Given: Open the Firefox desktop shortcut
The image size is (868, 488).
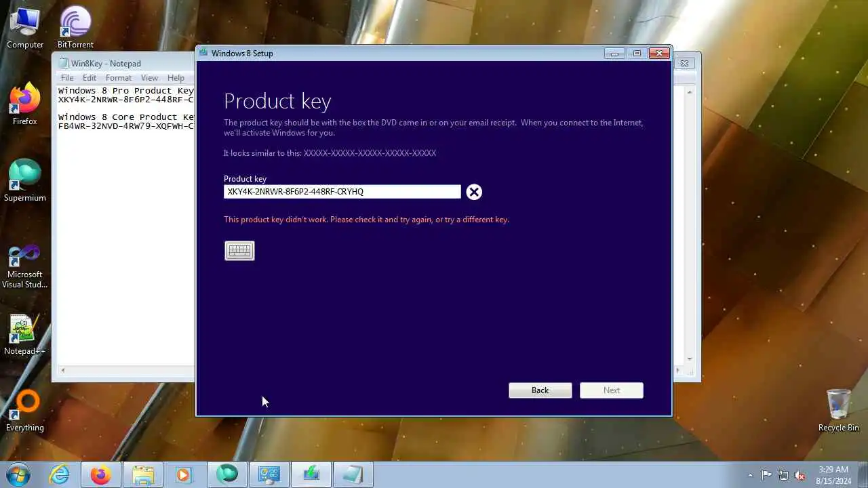Looking at the screenshot, I should 25,104.
